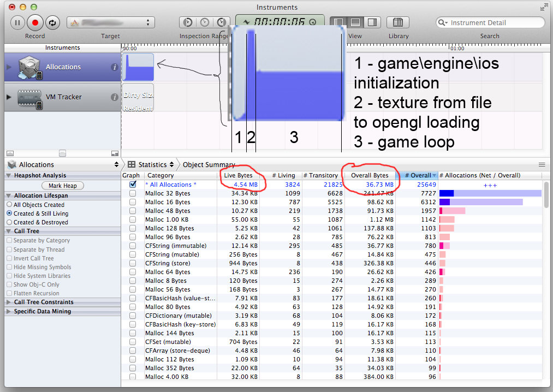
Task: Click the Instrument Detail search field
Action: (494, 23)
